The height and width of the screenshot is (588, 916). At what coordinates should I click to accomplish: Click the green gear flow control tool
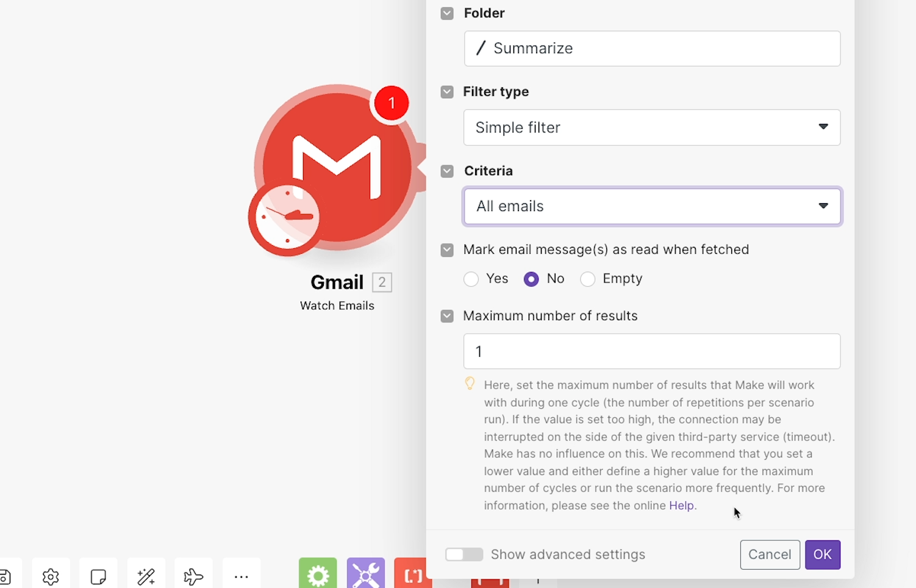click(318, 575)
